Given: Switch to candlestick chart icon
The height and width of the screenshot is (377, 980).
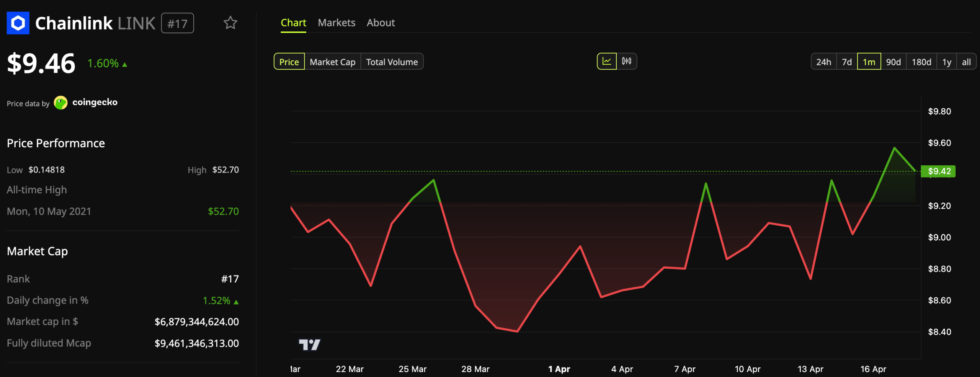Looking at the screenshot, I should pos(627,61).
